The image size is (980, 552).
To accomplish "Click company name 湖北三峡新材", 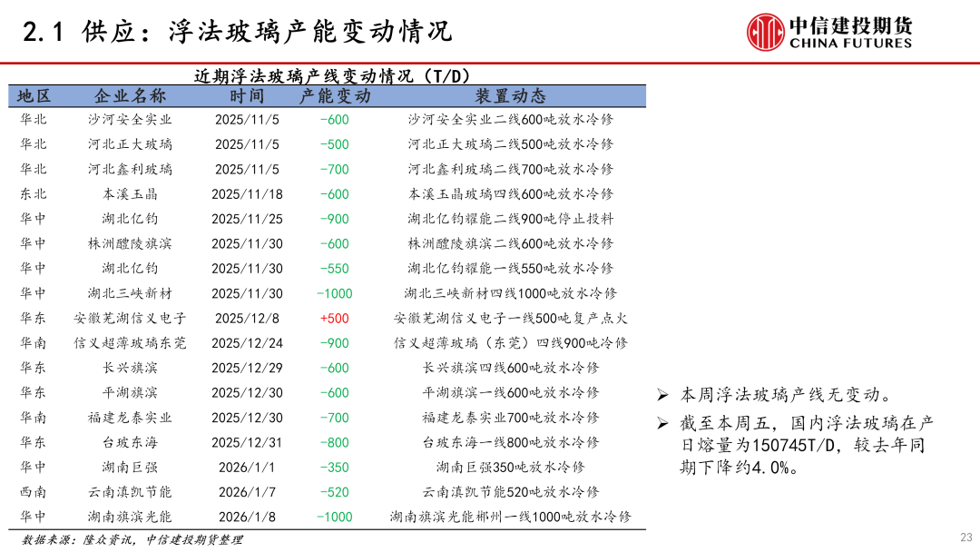I will (x=130, y=293).
